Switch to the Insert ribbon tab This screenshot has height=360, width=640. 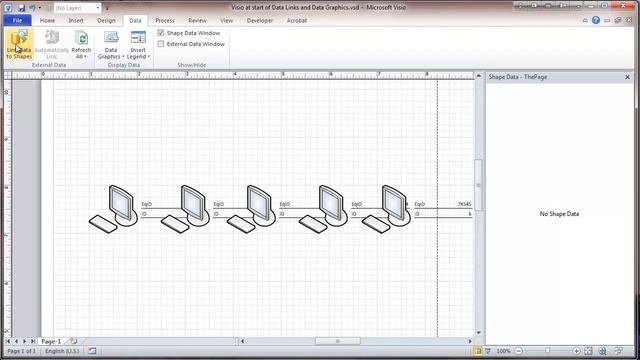76,20
